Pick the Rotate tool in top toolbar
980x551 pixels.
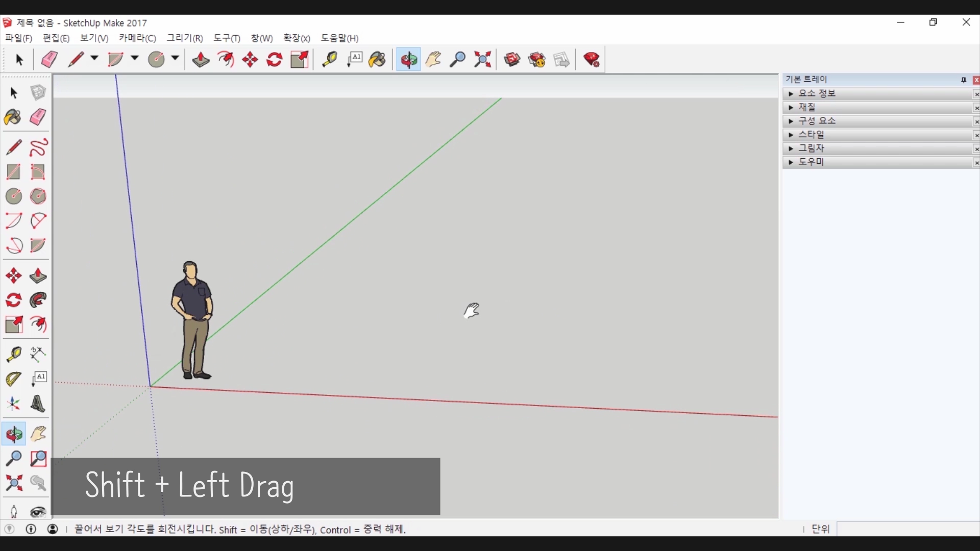(275, 60)
